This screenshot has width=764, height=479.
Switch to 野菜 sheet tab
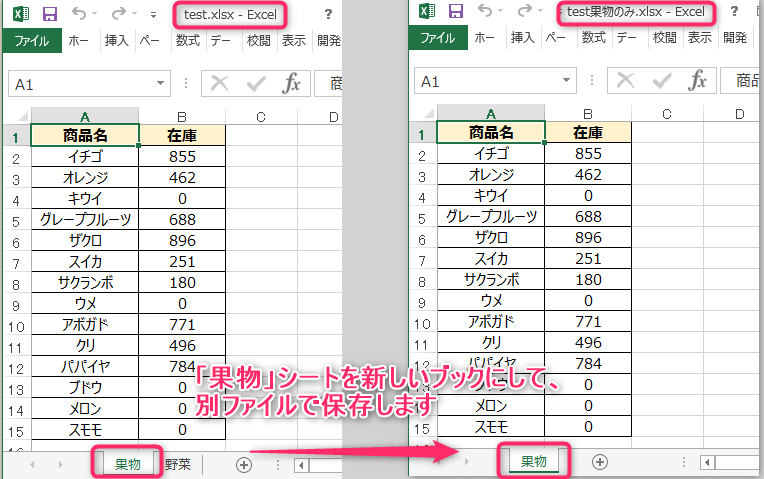(x=178, y=464)
